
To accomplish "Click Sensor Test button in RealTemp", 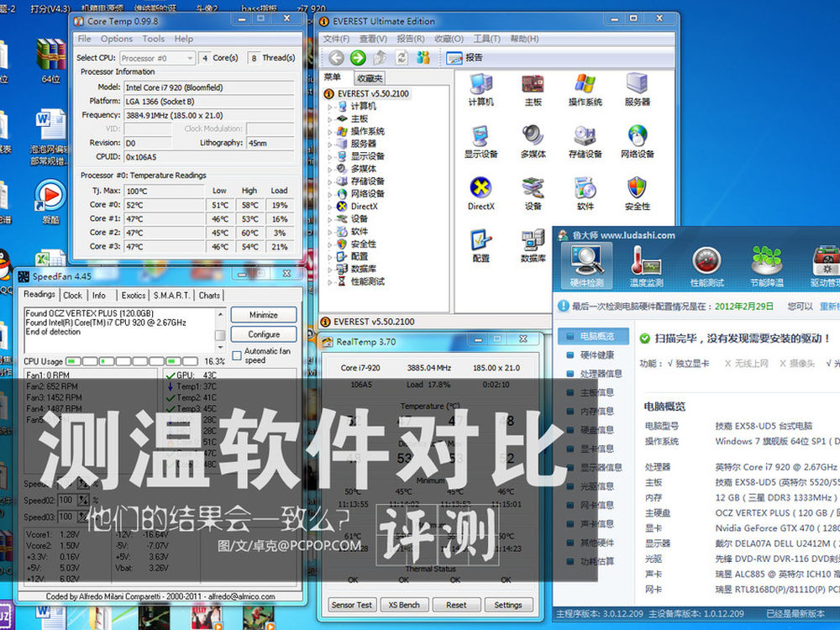I will point(351,605).
